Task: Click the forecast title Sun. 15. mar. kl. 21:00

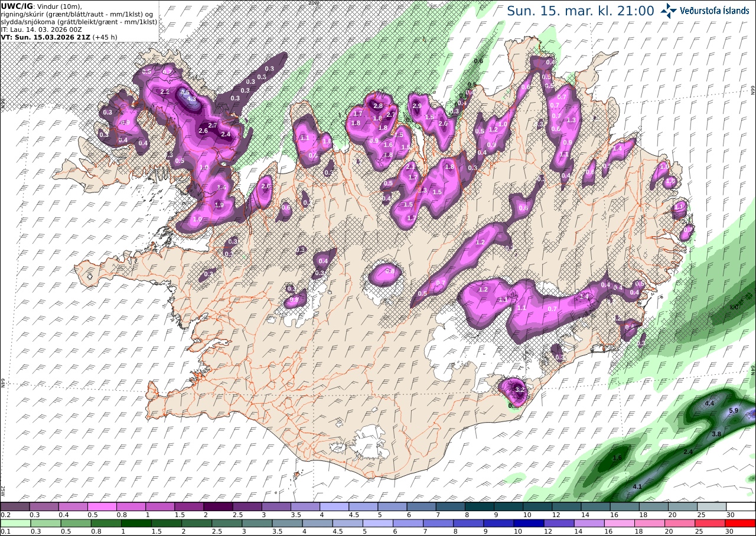Action: tap(581, 11)
